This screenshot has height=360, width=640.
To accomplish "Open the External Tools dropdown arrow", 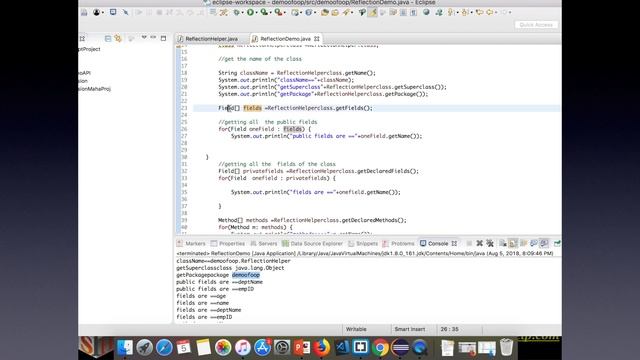I will pyautogui.click(x=284, y=13).
